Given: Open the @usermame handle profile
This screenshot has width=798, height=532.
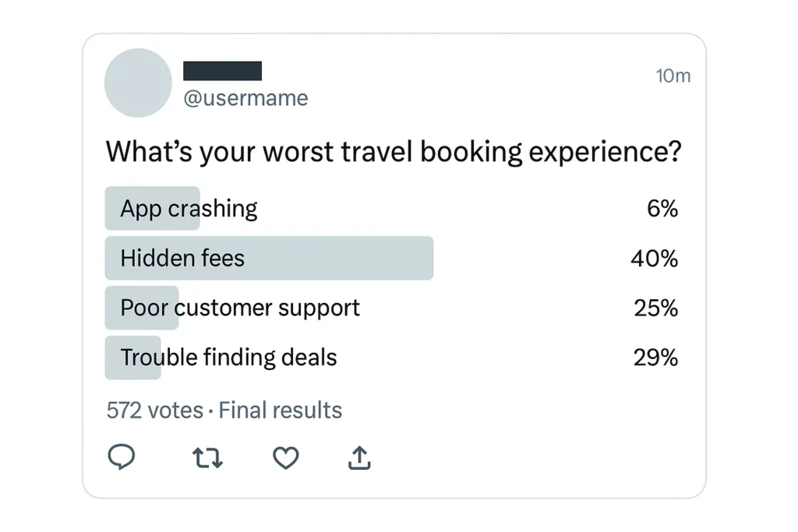Looking at the screenshot, I should pos(245,98).
